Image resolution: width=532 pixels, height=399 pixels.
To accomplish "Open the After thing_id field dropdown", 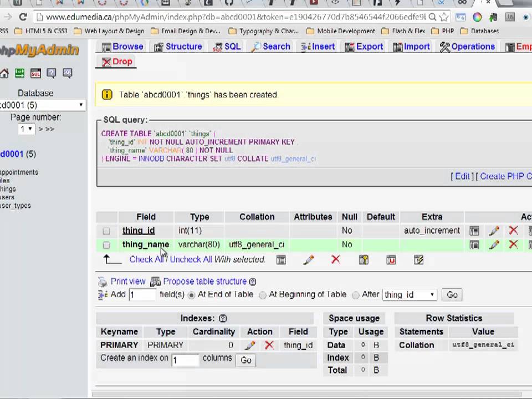I will click(x=410, y=294).
